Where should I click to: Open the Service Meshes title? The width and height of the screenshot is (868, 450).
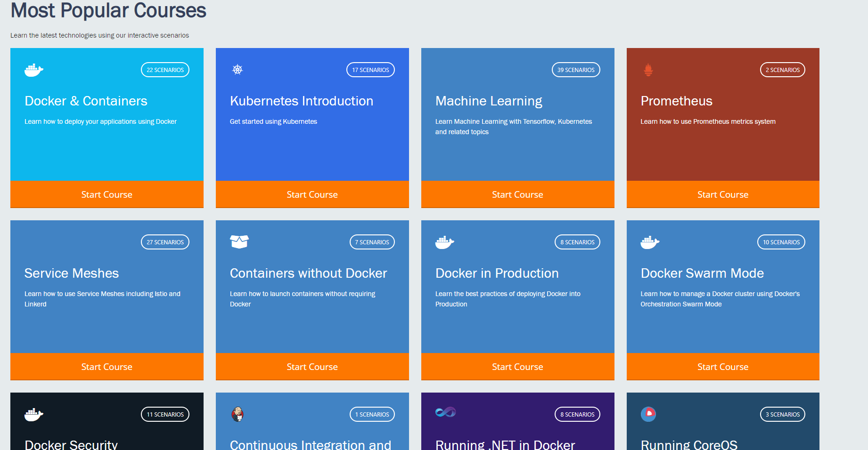[72, 273]
